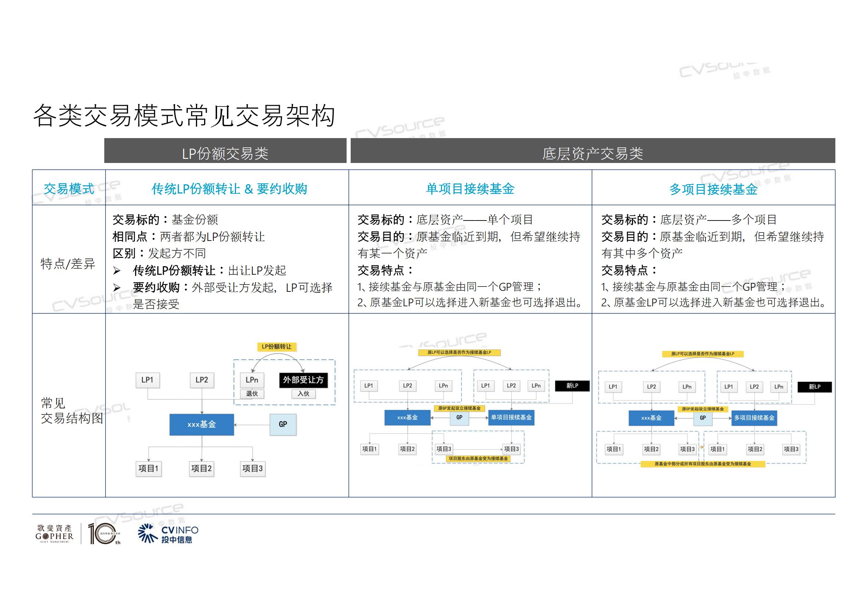Click the yellow LP份额转让 label
The image size is (868, 614).
tap(277, 347)
